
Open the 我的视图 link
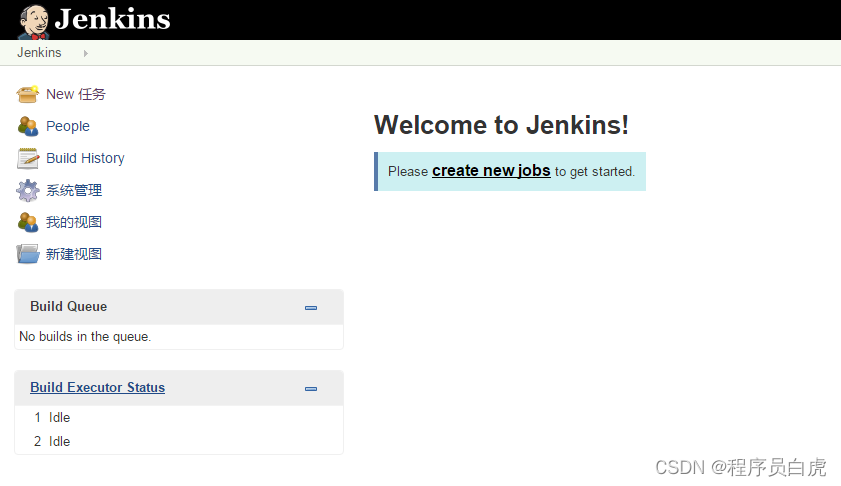coord(74,222)
